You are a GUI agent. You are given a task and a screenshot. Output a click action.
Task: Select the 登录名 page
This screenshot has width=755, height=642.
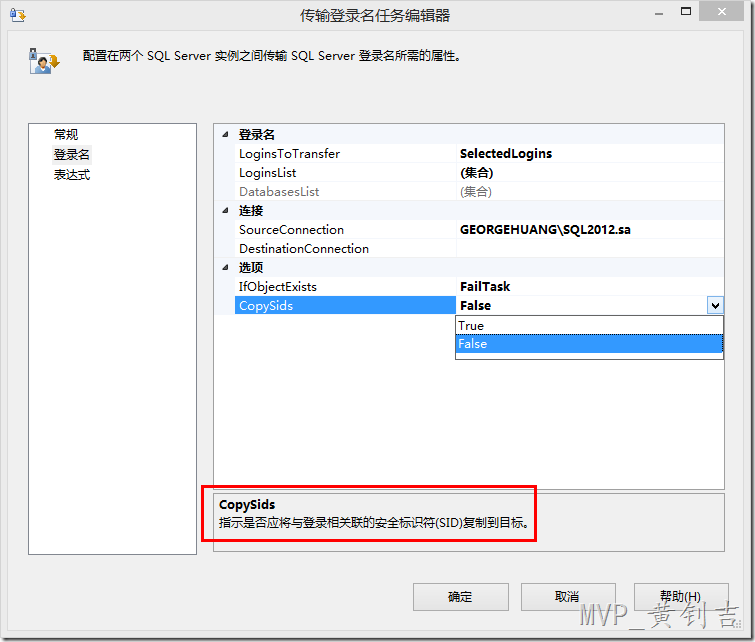(72, 155)
